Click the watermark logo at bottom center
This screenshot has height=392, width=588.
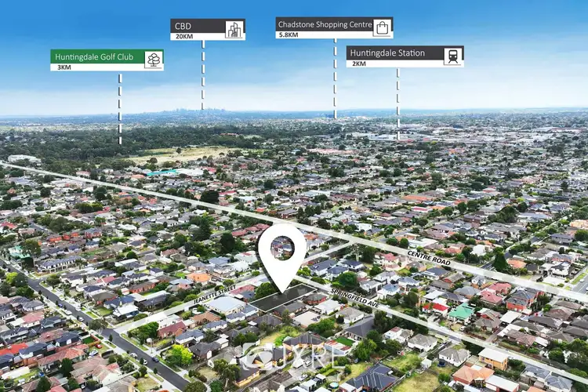[x=294, y=357]
